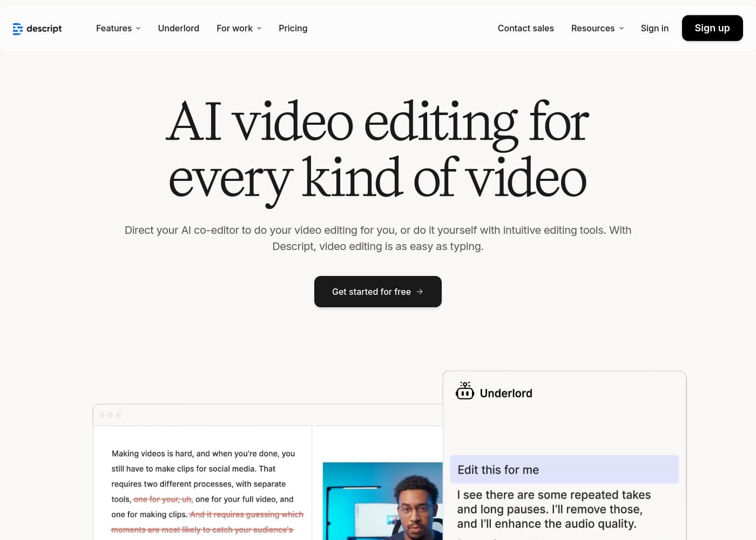Click the struck-through 'And it requires guessing which' text
This screenshot has height=540, width=756.
point(247,515)
